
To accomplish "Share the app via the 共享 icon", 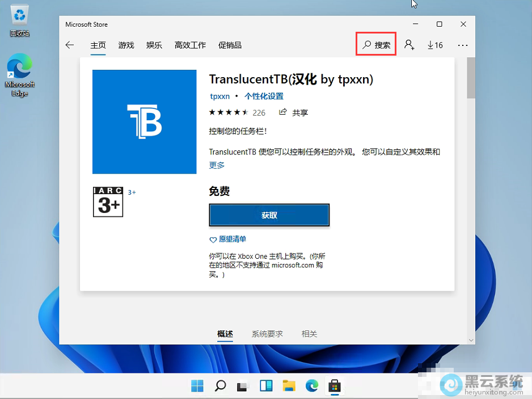I will click(x=293, y=112).
